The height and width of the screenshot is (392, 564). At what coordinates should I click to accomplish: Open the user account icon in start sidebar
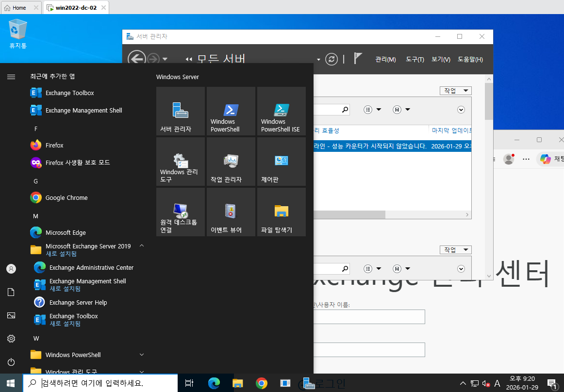(11, 269)
